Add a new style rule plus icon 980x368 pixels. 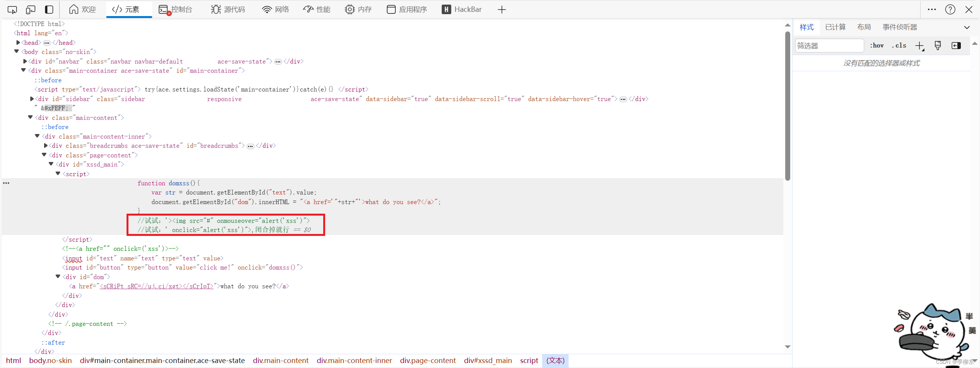tap(920, 46)
